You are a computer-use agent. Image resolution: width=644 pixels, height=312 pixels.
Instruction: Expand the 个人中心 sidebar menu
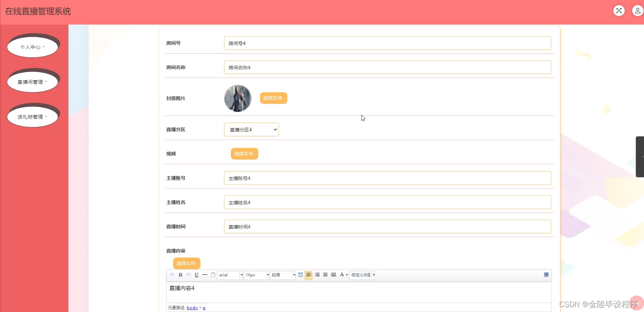pos(33,47)
